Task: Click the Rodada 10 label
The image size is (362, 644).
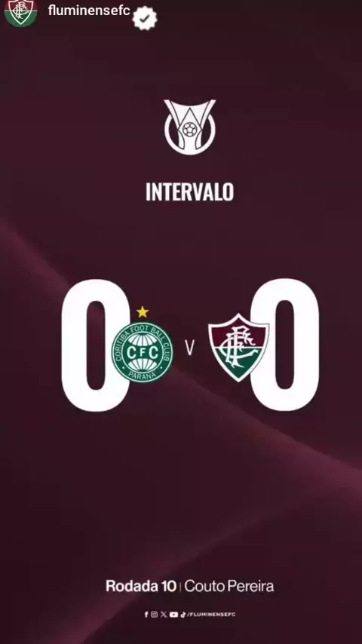Action: click(x=140, y=586)
